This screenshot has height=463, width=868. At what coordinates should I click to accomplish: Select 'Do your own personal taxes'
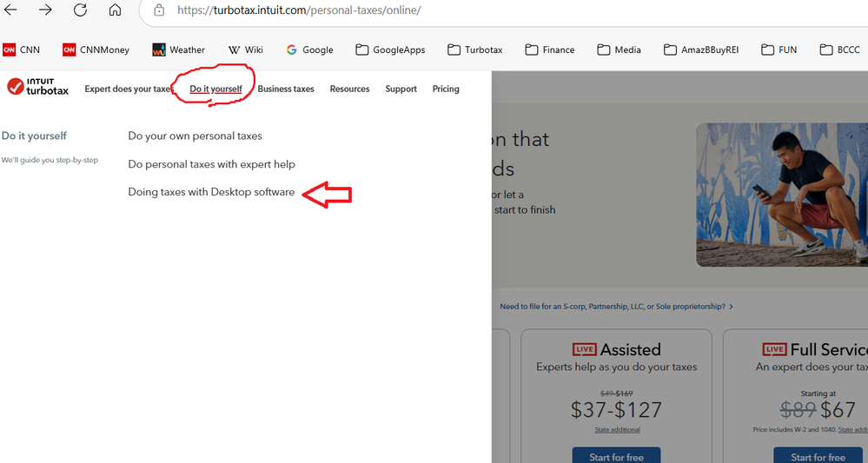point(195,136)
